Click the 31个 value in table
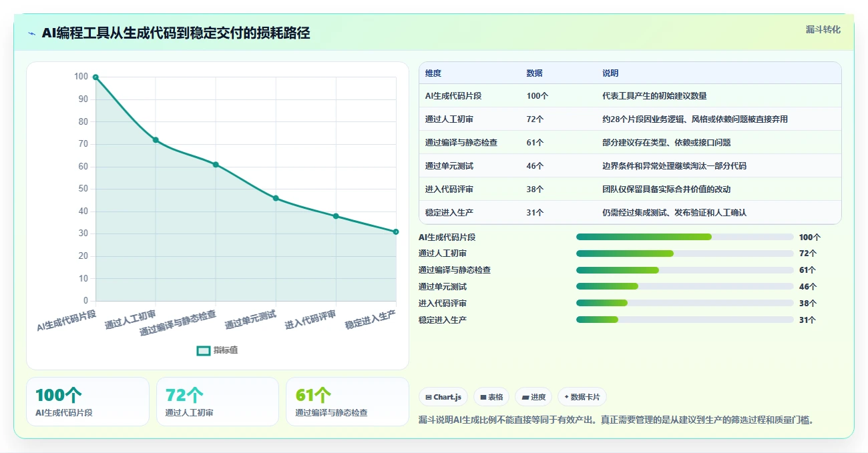 [x=535, y=213]
